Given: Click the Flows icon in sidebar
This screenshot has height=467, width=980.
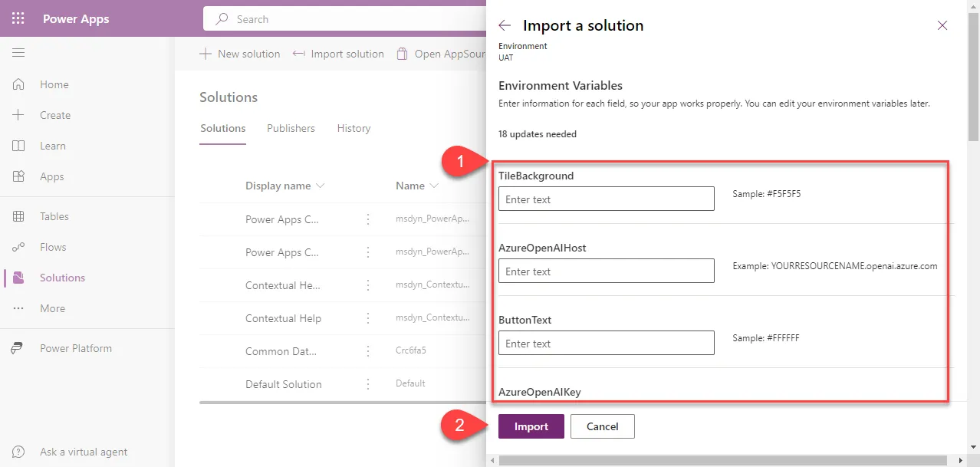Looking at the screenshot, I should pos(18,247).
